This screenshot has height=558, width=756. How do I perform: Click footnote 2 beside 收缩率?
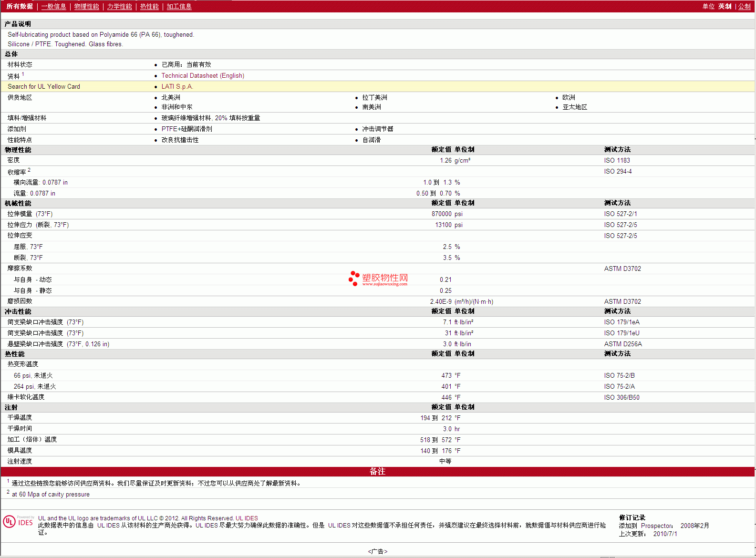pos(29,170)
